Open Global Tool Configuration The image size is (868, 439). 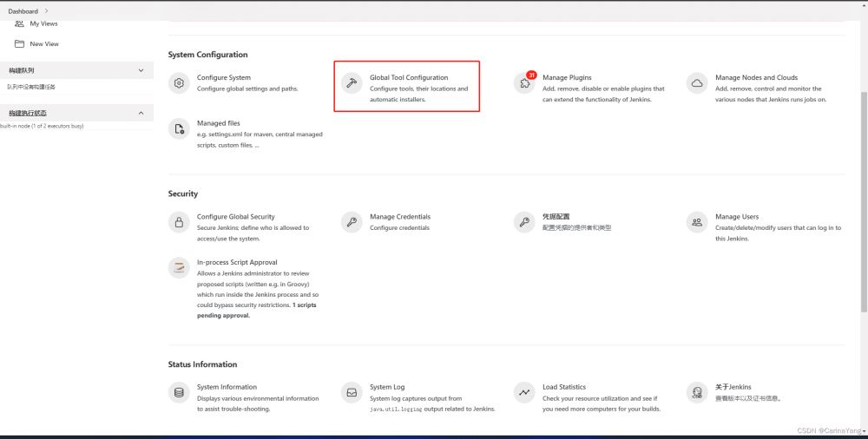[409, 77]
